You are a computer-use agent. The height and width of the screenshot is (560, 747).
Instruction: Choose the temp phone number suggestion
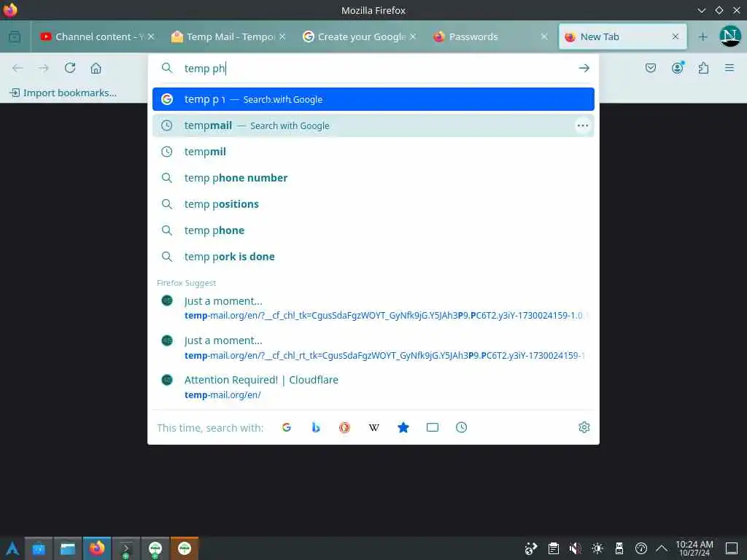[373, 178]
